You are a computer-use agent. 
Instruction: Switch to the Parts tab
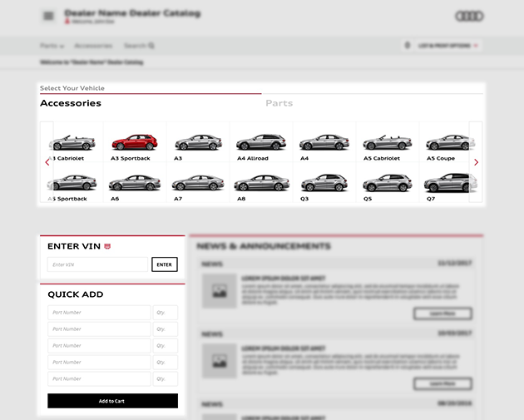(x=279, y=103)
